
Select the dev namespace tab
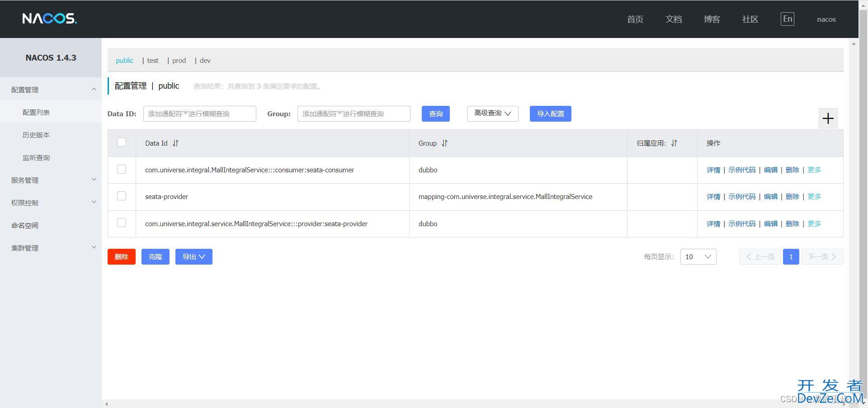click(205, 61)
